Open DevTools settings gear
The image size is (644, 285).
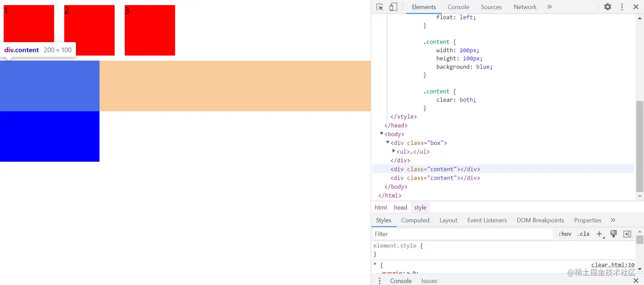pyautogui.click(x=608, y=7)
